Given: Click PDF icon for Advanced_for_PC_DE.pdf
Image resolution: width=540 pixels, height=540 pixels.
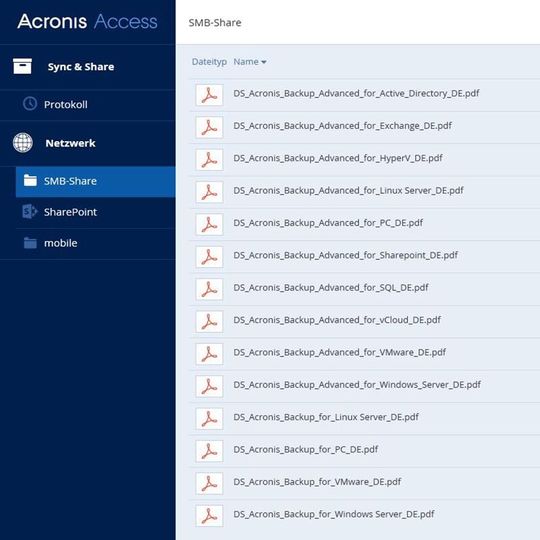Looking at the screenshot, I should click(209, 225).
